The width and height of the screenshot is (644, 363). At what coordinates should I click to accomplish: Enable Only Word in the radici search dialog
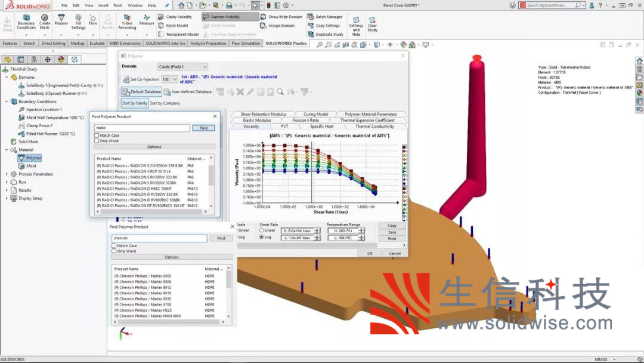[97, 140]
